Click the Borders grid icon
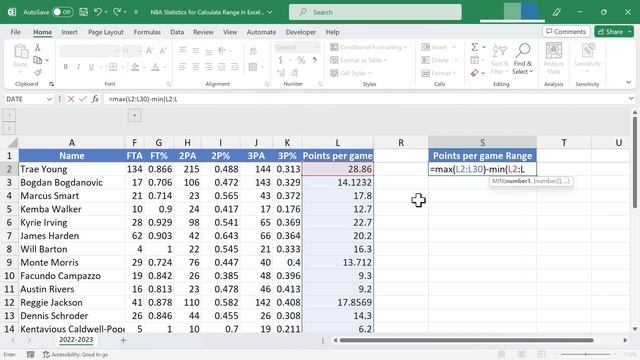Image resolution: width=640 pixels, height=360 pixels. pyautogui.click(x=113, y=67)
